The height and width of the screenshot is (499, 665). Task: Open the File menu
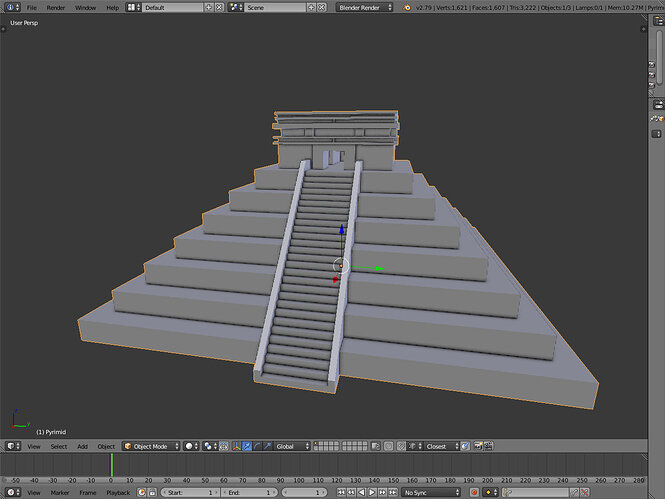click(x=31, y=8)
